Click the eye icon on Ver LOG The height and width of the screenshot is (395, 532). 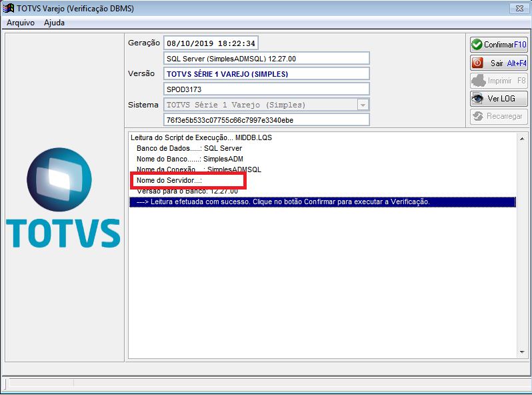[478, 99]
